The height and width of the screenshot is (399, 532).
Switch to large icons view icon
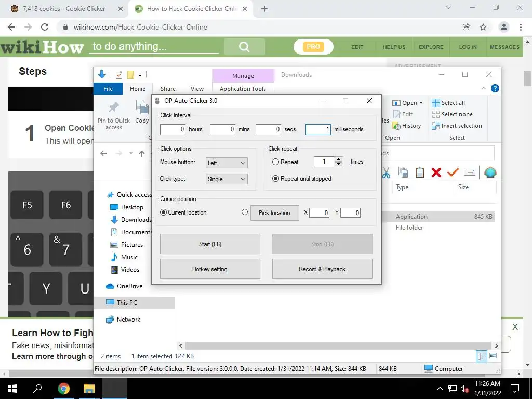[494, 356]
